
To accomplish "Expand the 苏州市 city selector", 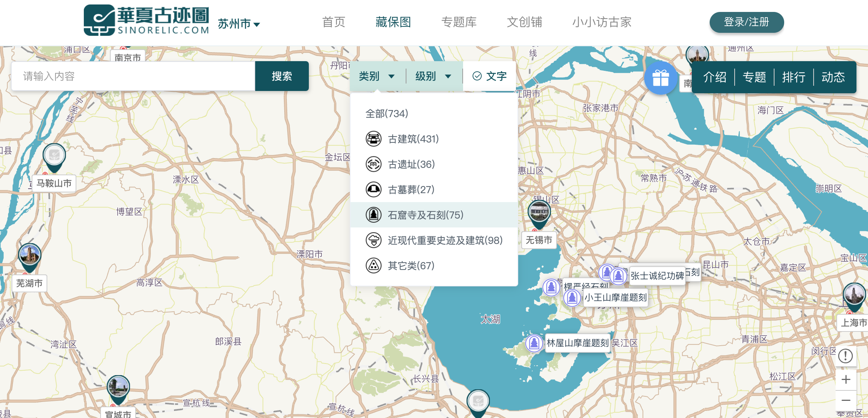I will click(239, 24).
